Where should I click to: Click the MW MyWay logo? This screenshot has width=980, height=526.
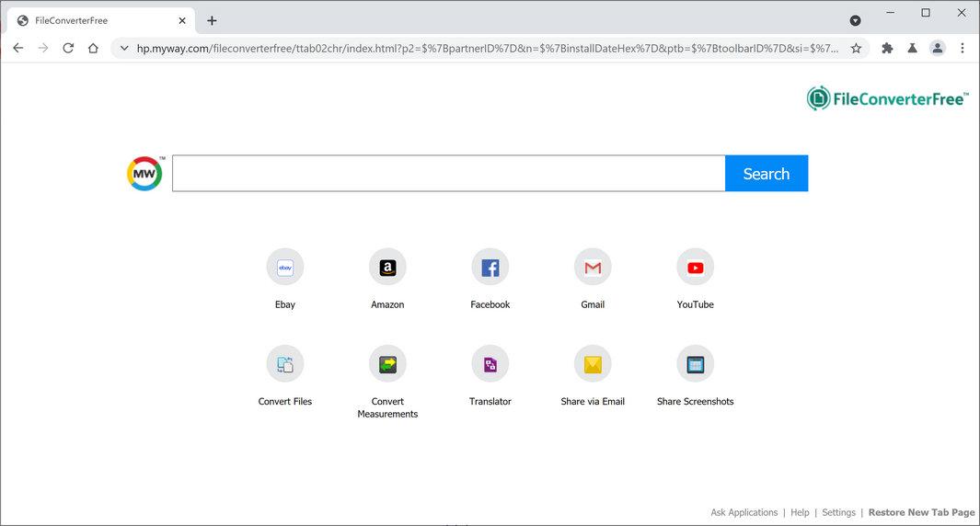(x=145, y=173)
